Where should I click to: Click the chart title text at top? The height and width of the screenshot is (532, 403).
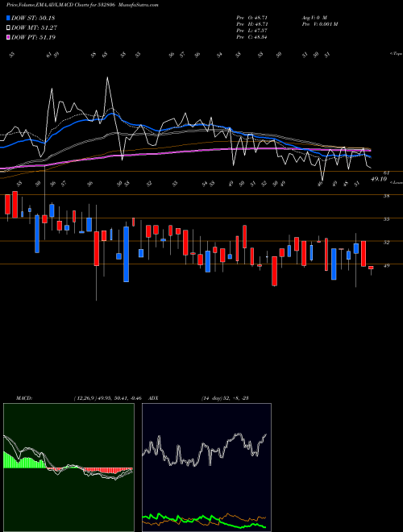(x=82, y=5)
